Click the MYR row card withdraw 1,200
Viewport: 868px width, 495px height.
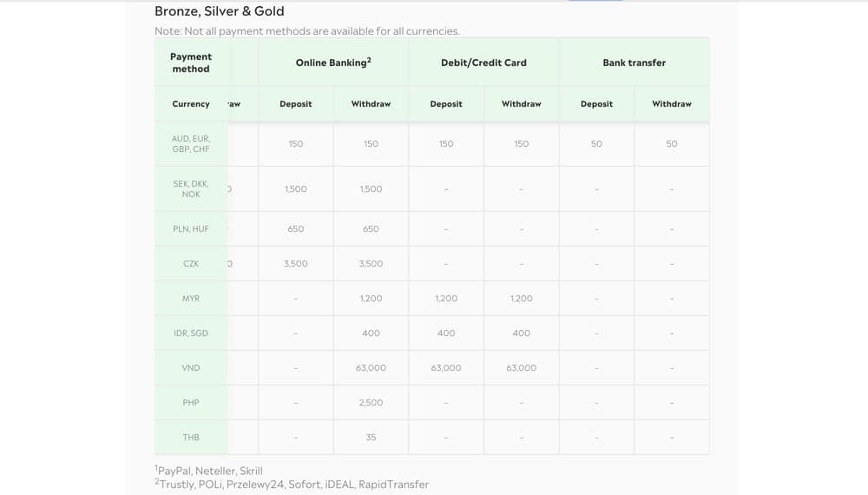click(522, 299)
